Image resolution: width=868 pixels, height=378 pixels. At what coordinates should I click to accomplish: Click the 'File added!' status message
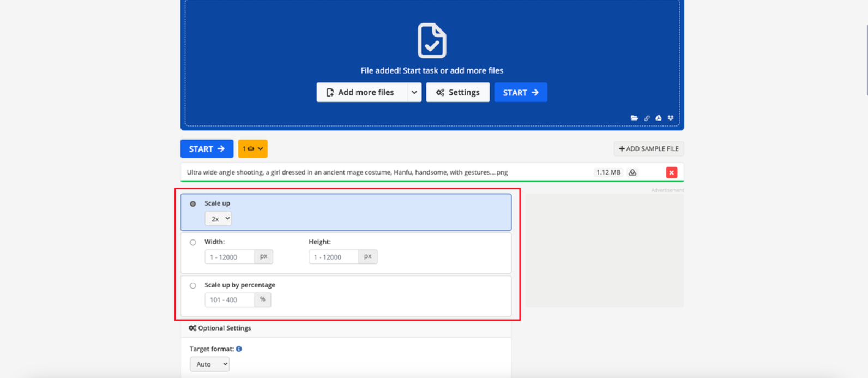click(432, 70)
